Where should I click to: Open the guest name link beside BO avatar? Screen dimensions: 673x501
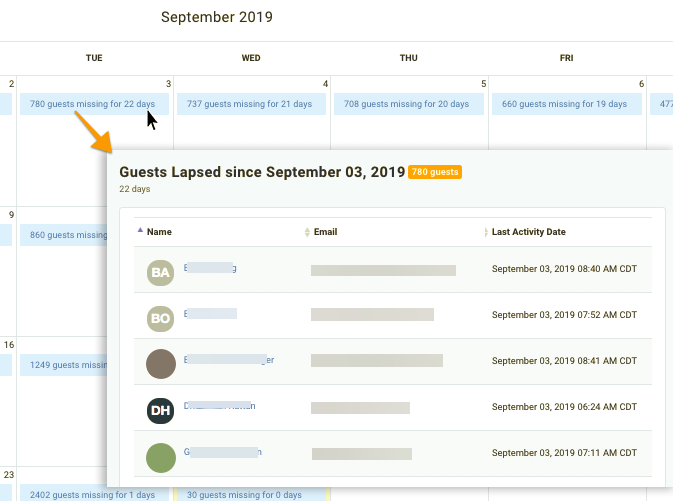[210, 313]
